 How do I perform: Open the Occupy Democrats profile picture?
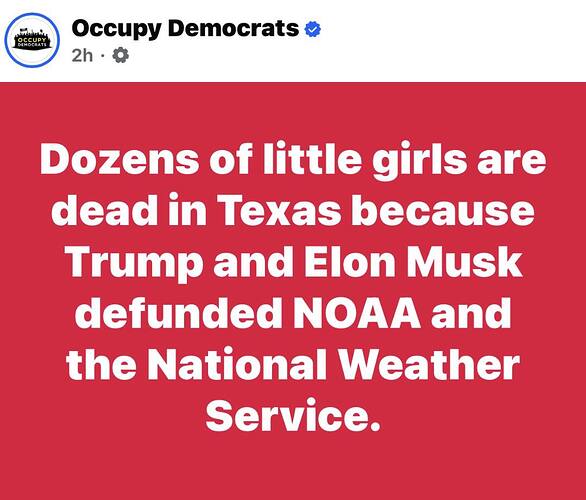tap(32, 40)
